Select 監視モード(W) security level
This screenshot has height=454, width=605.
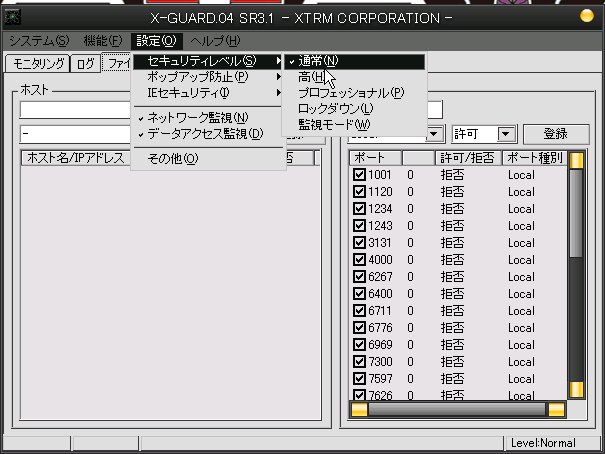point(355,124)
